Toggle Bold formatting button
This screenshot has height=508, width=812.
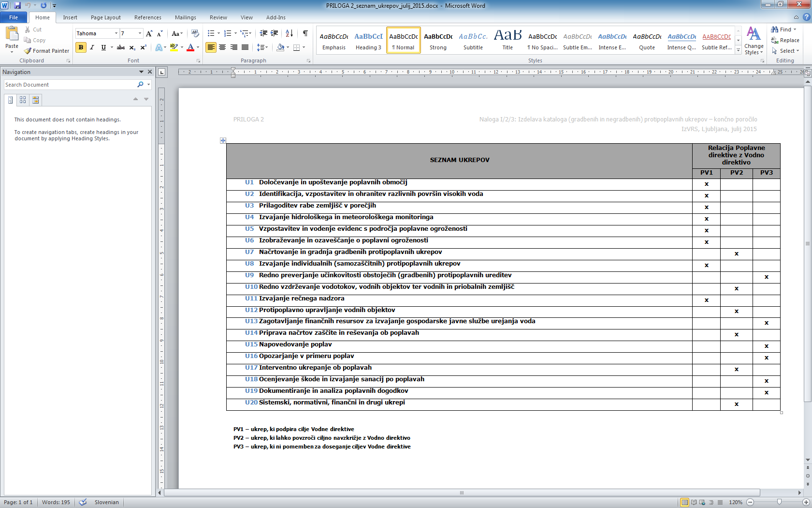81,47
